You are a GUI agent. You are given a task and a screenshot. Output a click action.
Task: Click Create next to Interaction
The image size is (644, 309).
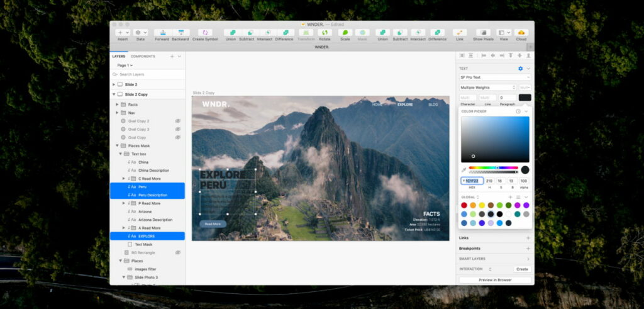522,269
